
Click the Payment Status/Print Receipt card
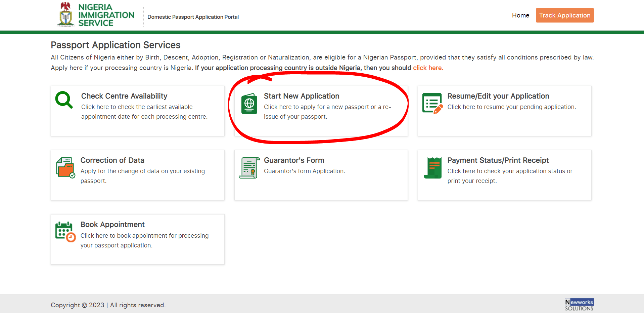[504, 175]
